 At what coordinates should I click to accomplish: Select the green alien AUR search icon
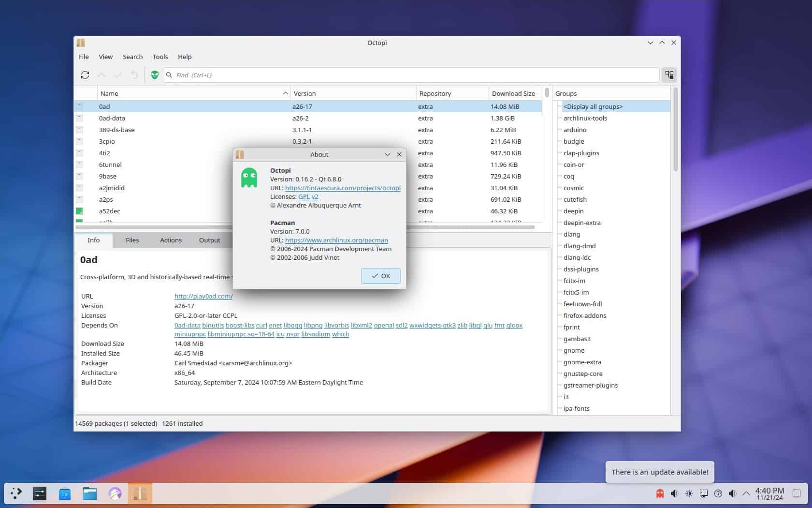point(154,75)
